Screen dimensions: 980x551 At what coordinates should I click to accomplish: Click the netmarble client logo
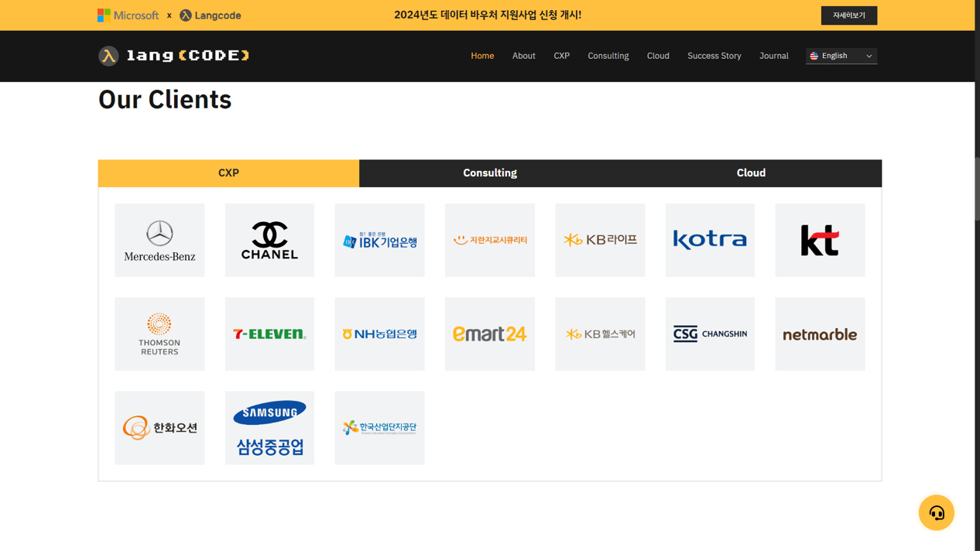(x=820, y=334)
